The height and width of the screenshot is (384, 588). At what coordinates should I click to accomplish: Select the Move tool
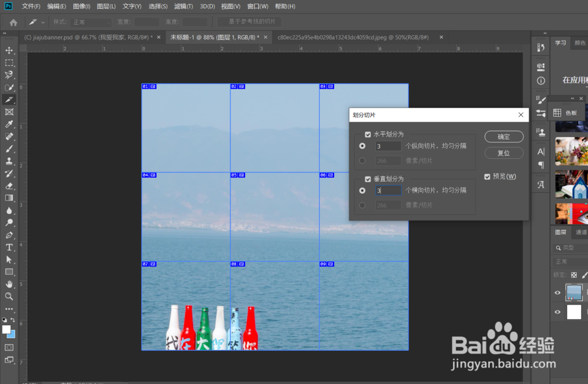click(x=8, y=50)
